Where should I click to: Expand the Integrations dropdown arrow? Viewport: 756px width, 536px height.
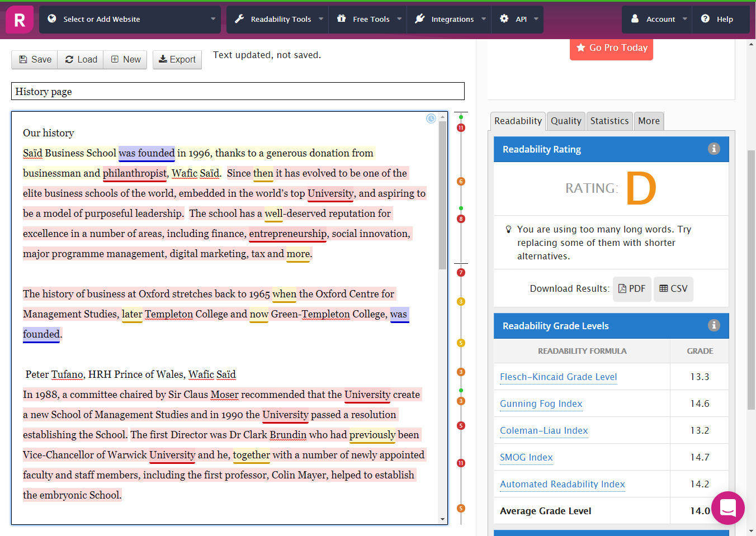click(x=484, y=19)
